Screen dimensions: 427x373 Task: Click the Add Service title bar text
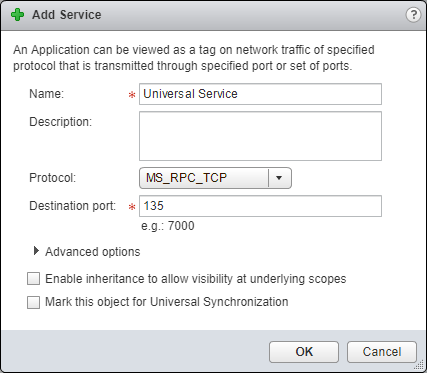67,15
